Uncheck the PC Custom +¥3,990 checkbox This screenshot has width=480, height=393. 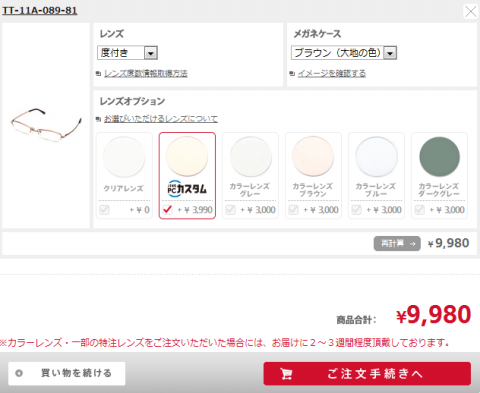(x=167, y=210)
